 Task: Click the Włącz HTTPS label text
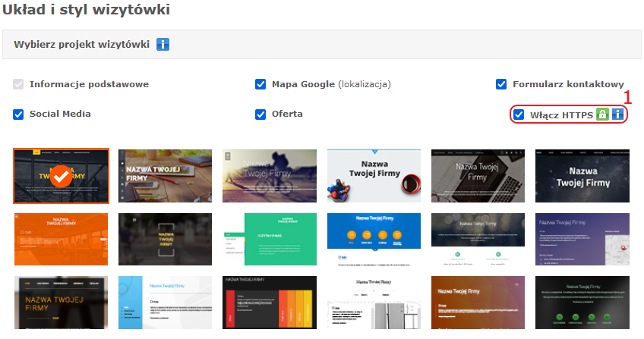(561, 115)
